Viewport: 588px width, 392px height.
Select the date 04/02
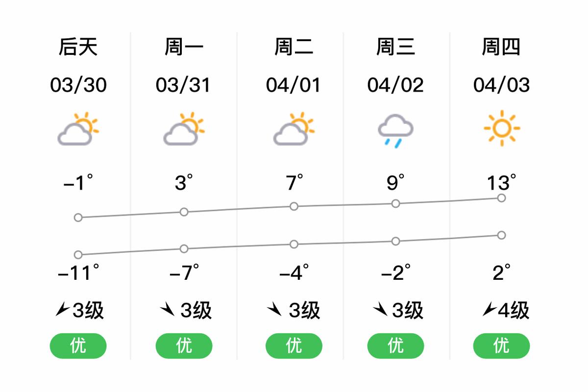click(395, 84)
